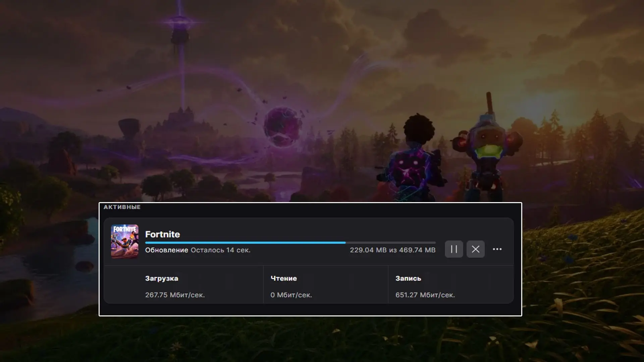Click the Fortnite title text
Screen dimensions: 644x362
coord(162,234)
